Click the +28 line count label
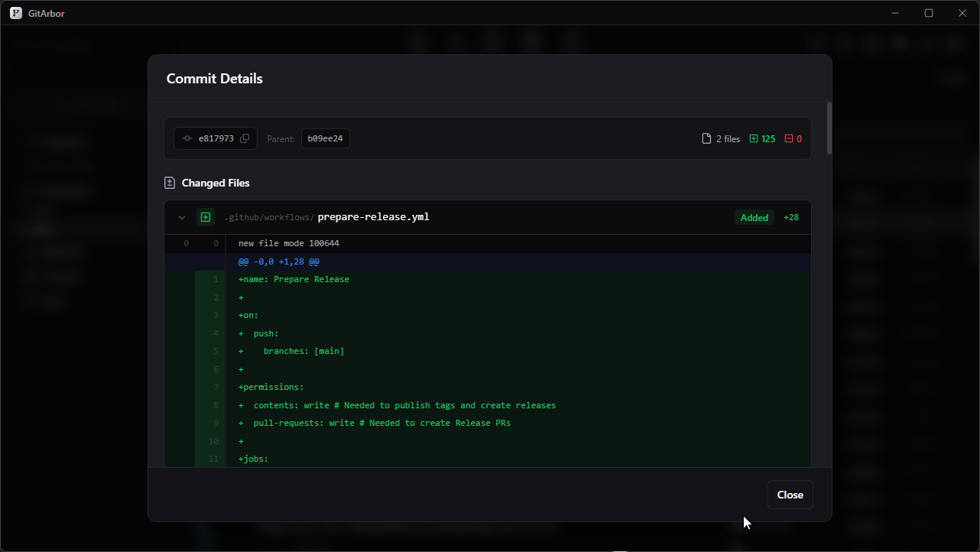Image resolution: width=980 pixels, height=552 pixels. tap(791, 217)
